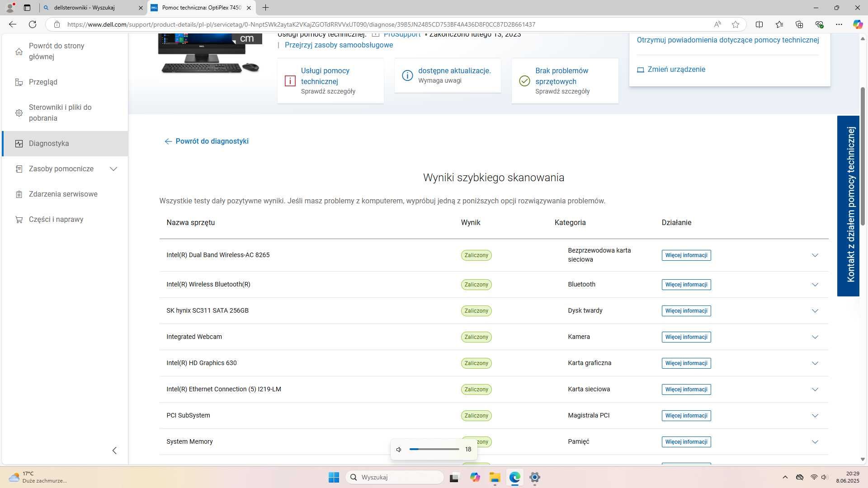Adjust volume slider at 18
Viewport: 868px width, 488px height.
click(434, 449)
